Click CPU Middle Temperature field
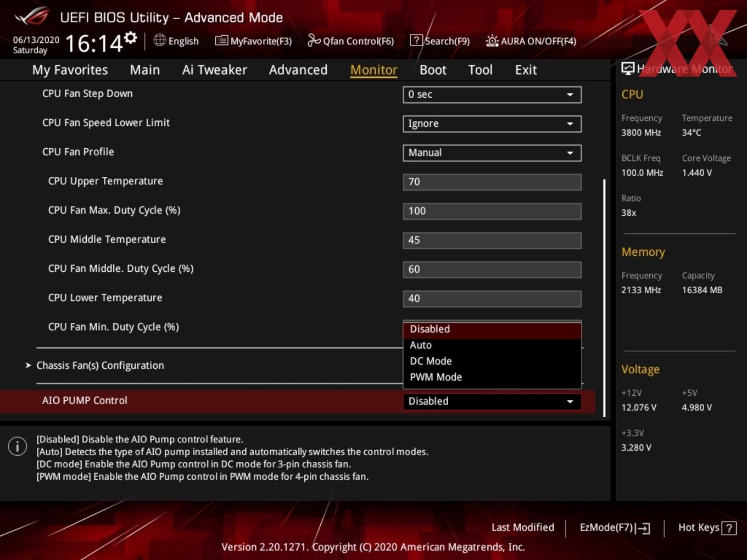Image resolution: width=747 pixels, height=560 pixels. 492,240
